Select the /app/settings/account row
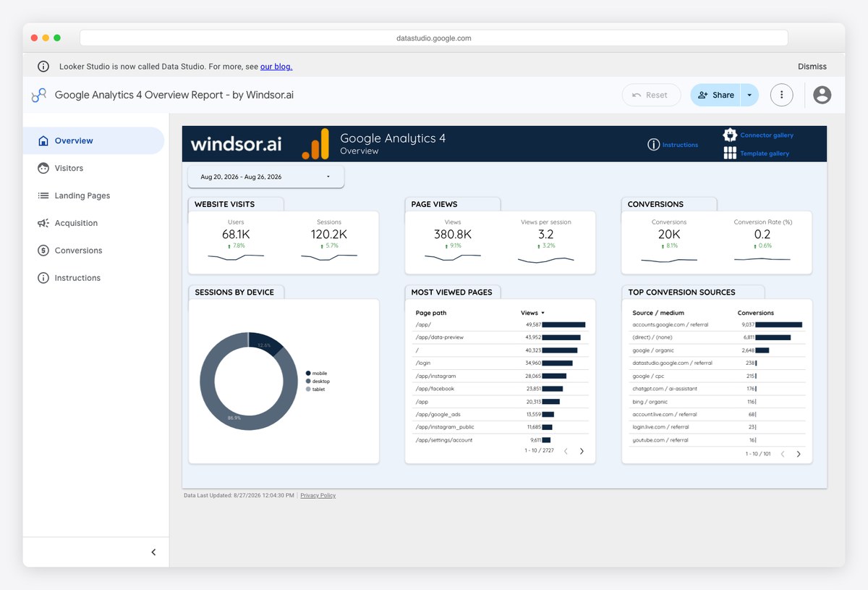This screenshot has width=868, height=590. 501,440
